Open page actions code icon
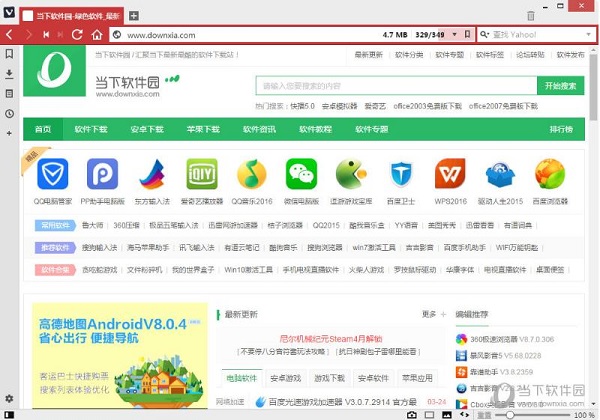This screenshot has height=420, width=600. click(464, 415)
